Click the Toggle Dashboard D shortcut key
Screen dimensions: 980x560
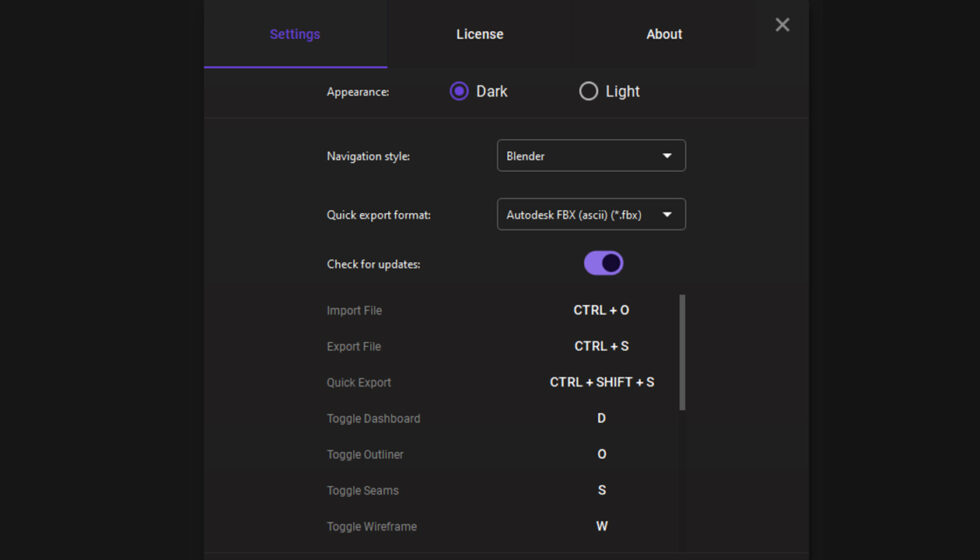point(601,418)
